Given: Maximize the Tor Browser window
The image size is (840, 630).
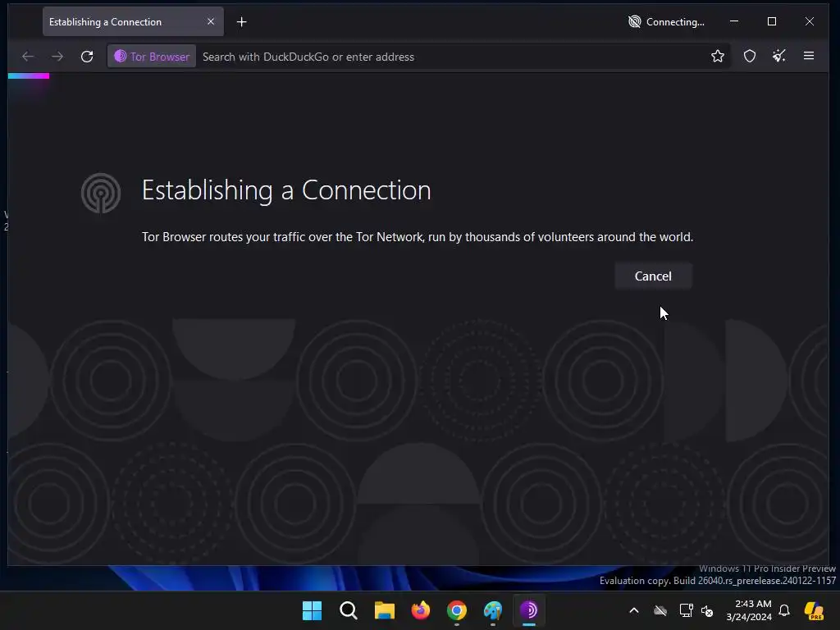Looking at the screenshot, I should pyautogui.click(x=771, y=21).
